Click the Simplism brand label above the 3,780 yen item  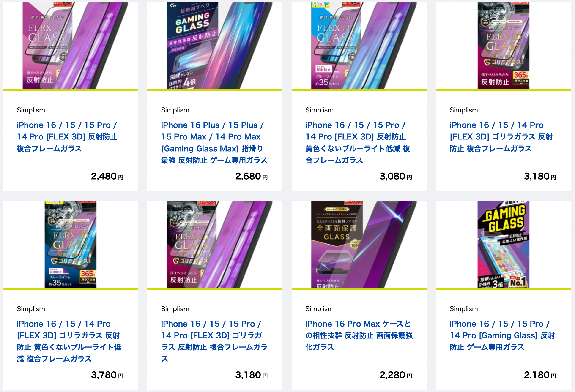pyautogui.click(x=31, y=309)
